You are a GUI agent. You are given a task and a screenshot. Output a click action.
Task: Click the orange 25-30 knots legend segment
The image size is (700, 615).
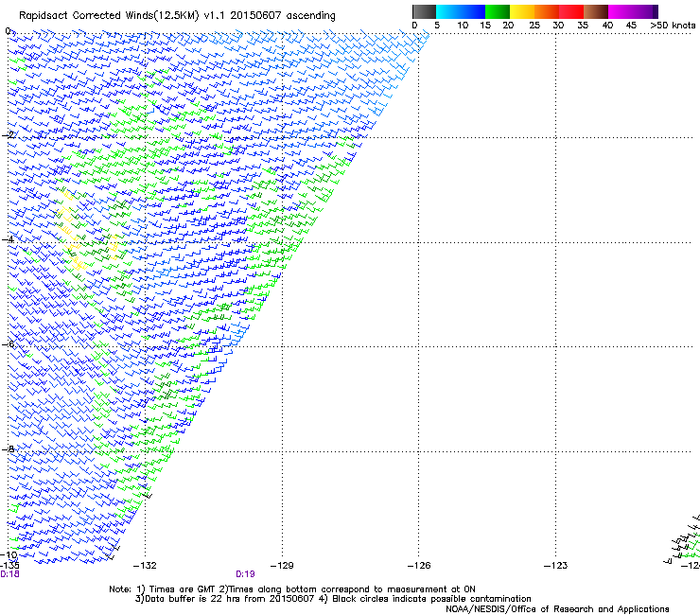(547, 11)
